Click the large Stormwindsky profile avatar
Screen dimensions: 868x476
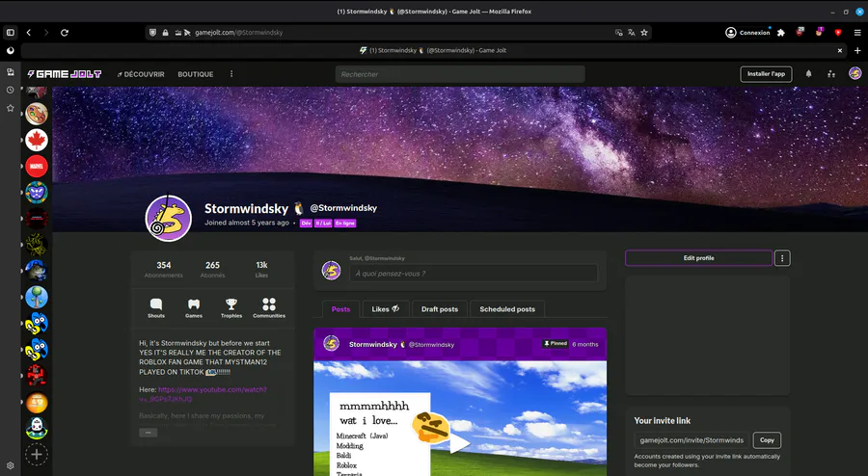[x=168, y=218]
